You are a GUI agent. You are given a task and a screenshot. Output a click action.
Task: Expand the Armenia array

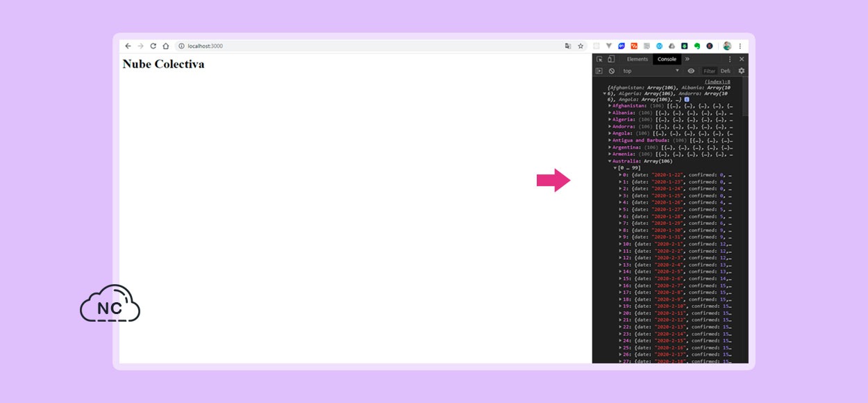coord(610,154)
